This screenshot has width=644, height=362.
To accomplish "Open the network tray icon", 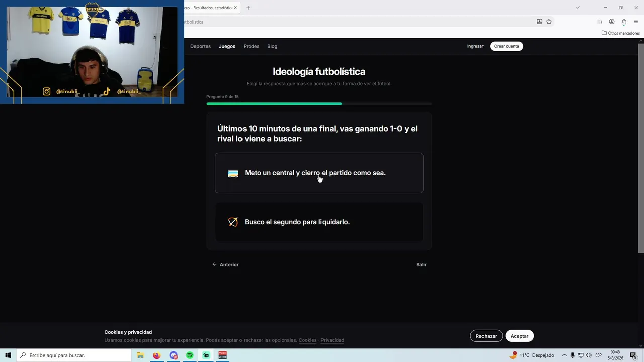I will tap(580, 355).
